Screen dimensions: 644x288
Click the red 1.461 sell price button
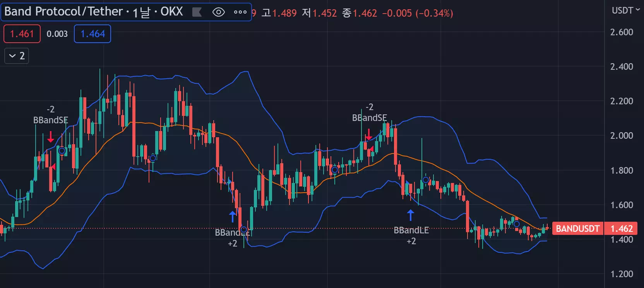22,34
